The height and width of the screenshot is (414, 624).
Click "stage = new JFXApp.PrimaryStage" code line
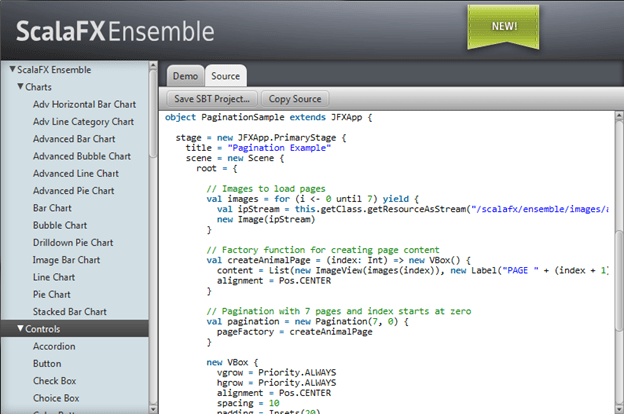click(x=261, y=138)
